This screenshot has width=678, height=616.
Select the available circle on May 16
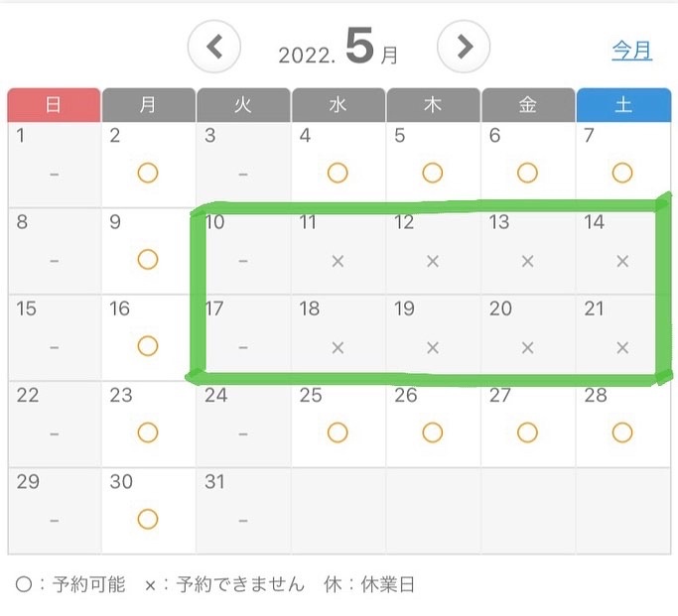click(x=148, y=346)
